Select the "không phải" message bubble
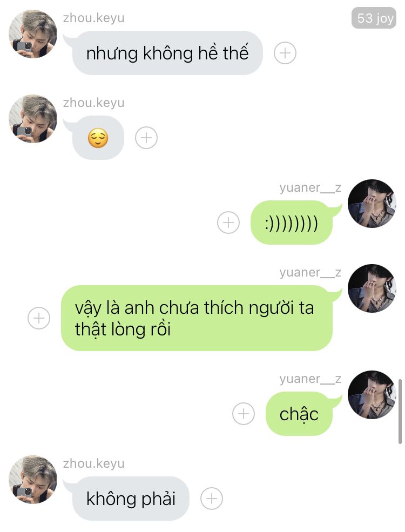 tap(131, 499)
